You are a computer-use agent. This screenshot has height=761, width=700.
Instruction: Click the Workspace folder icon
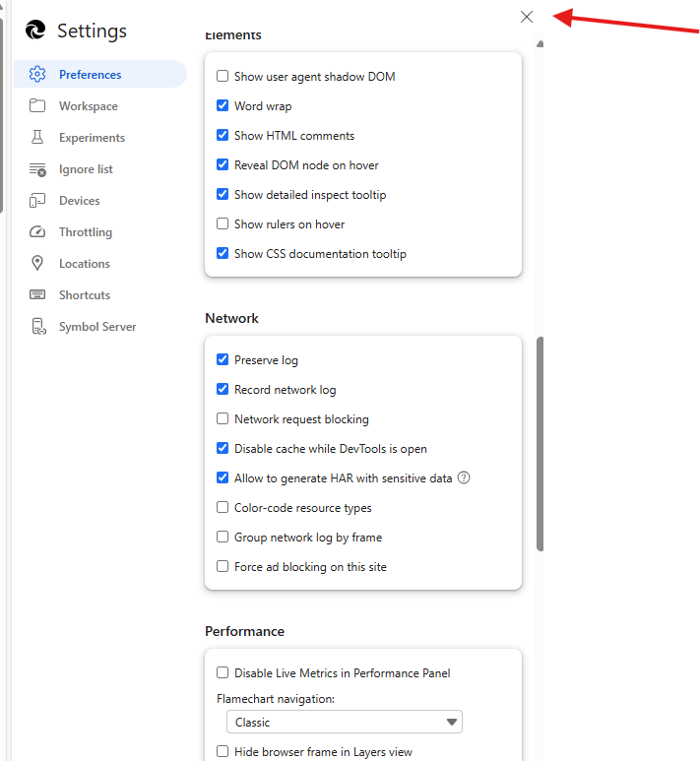click(37, 106)
